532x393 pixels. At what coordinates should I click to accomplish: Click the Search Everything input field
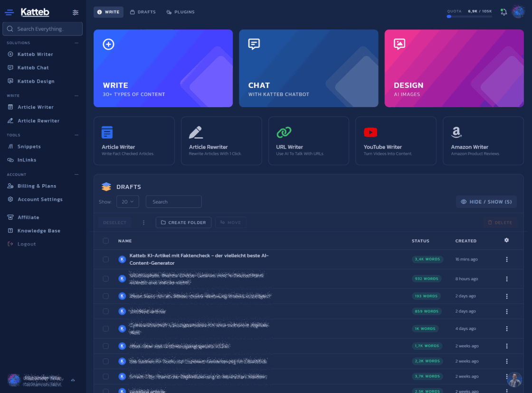click(43, 29)
